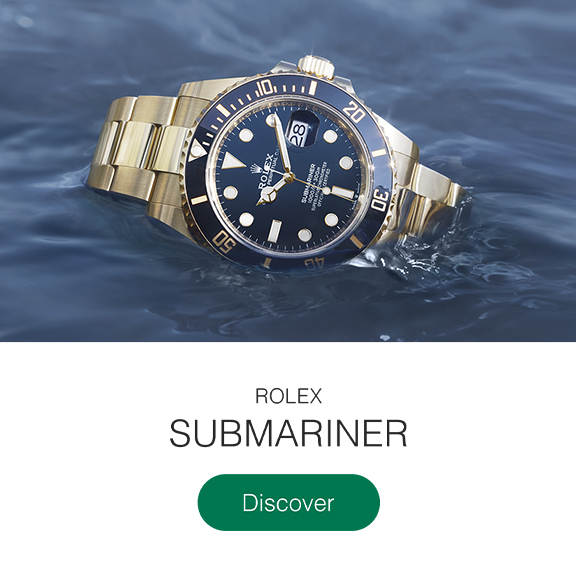The image size is (576, 576).
Task: Click the green Discover button
Action: [289, 502]
